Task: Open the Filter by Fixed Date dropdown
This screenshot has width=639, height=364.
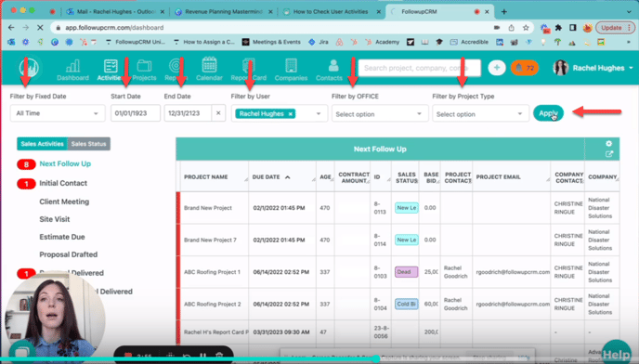Action: (x=58, y=113)
